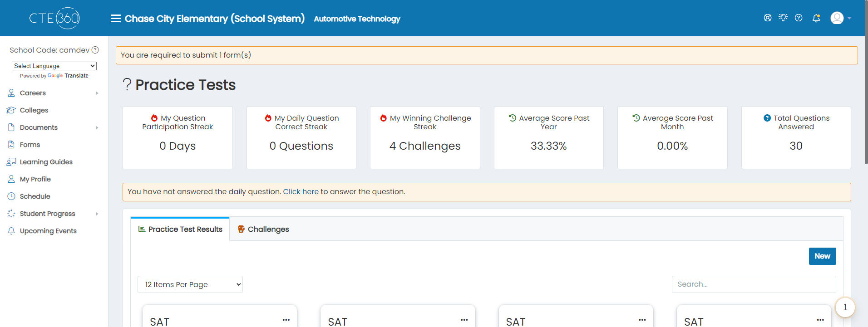This screenshot has width=868, height=327.
Task: Toggle the hamburger menu icon
Action: point(116,19)
